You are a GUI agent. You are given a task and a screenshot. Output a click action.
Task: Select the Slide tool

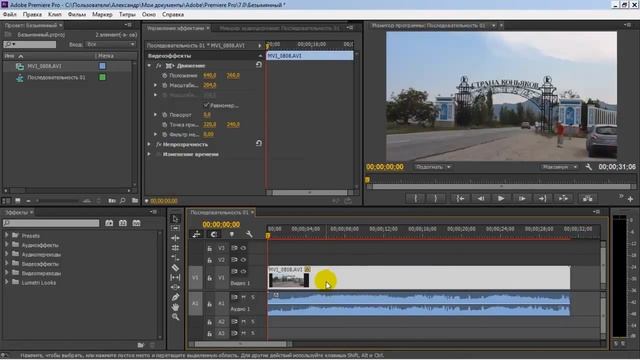click(176, 287)
